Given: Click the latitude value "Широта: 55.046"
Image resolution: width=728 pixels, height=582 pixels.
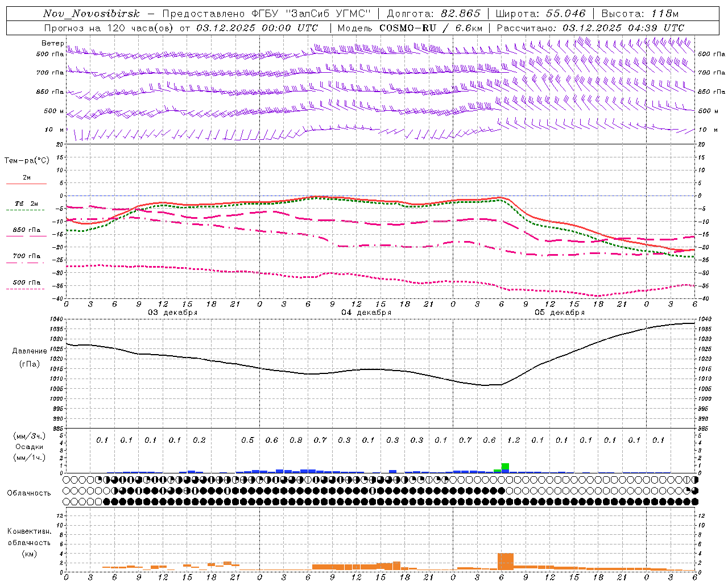Looking at the screenshot, I should click(x=540, y=14).
